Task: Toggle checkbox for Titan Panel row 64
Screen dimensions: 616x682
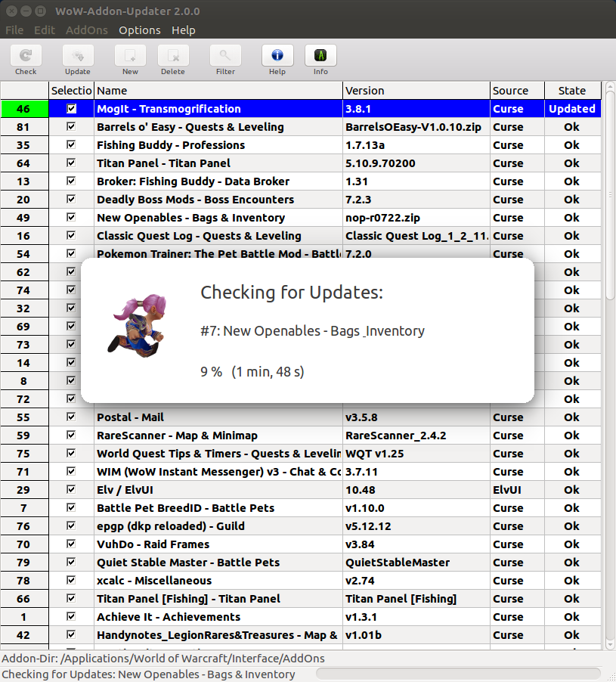Action: pos(71,163)
